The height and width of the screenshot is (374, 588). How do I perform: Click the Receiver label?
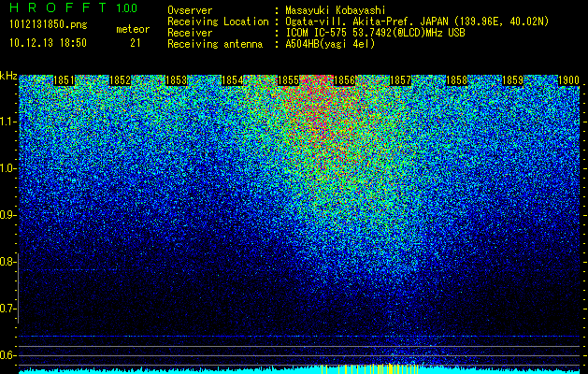[190, 33]
